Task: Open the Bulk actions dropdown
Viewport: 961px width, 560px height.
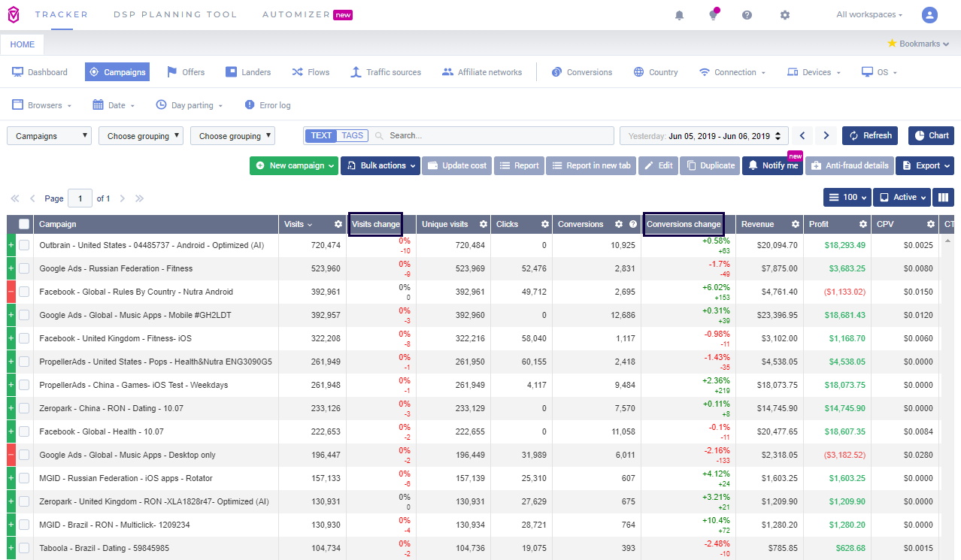Action: tap(380, 165)
